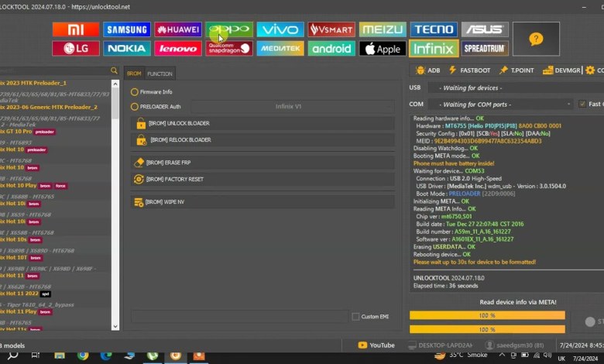Open Google Chrome from the taskbar
Image resolution: width=604 pixels, height=364 pixels.
coord(82,355)
